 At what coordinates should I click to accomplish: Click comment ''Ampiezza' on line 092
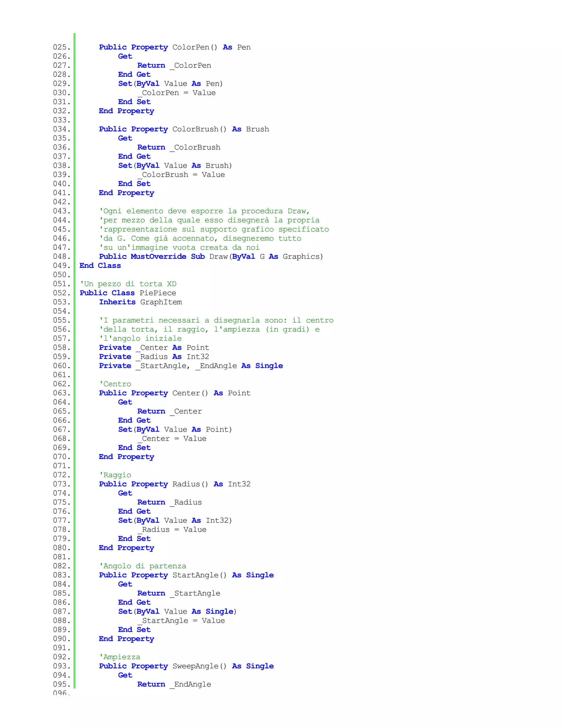[x=120, y=657]
